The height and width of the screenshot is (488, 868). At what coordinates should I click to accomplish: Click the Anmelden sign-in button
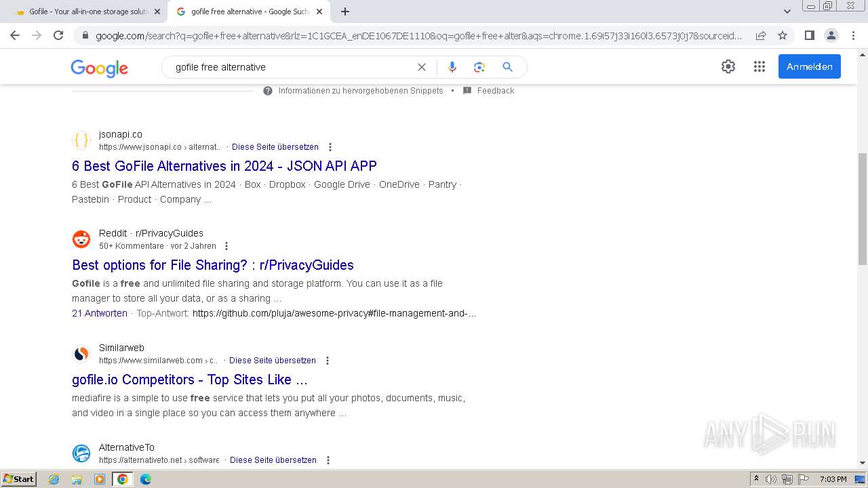tap(810, 66)
